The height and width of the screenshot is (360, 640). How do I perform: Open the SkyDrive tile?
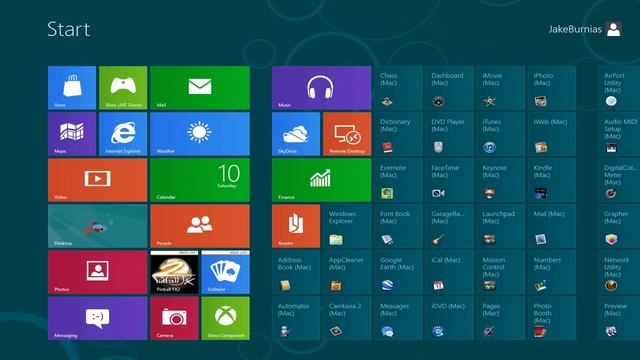[x=296, y=134]
